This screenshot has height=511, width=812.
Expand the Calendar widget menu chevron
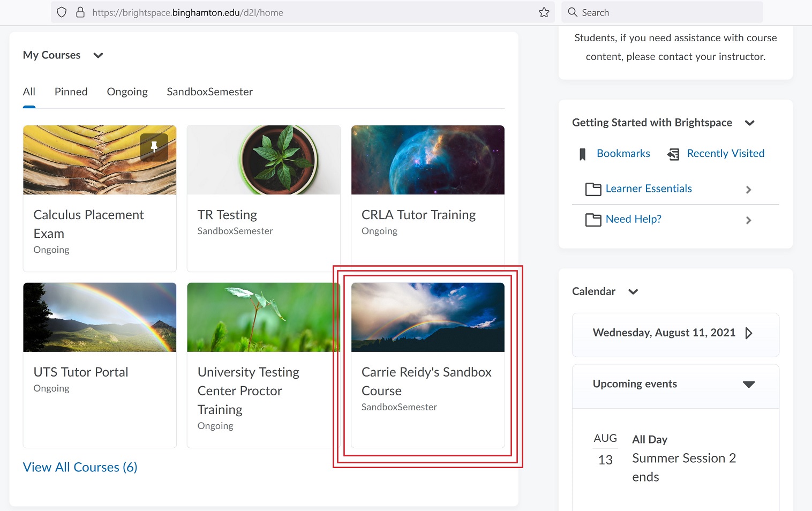coord(633,291)
